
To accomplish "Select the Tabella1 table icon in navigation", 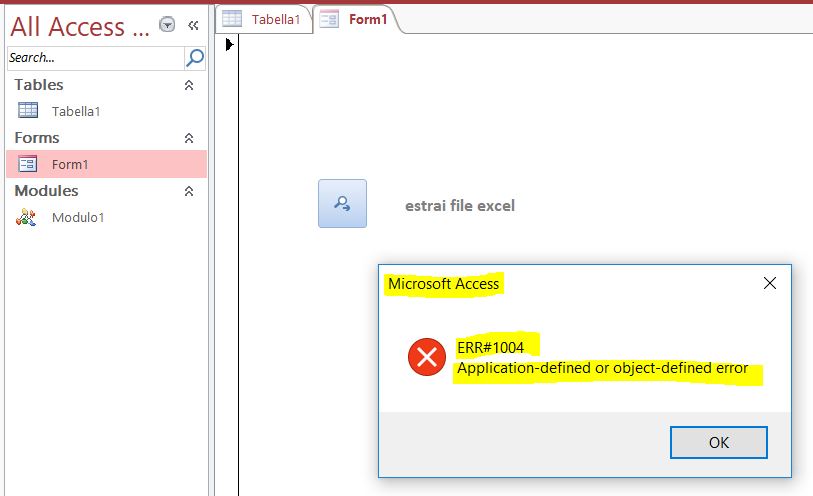I will [28, 110].
